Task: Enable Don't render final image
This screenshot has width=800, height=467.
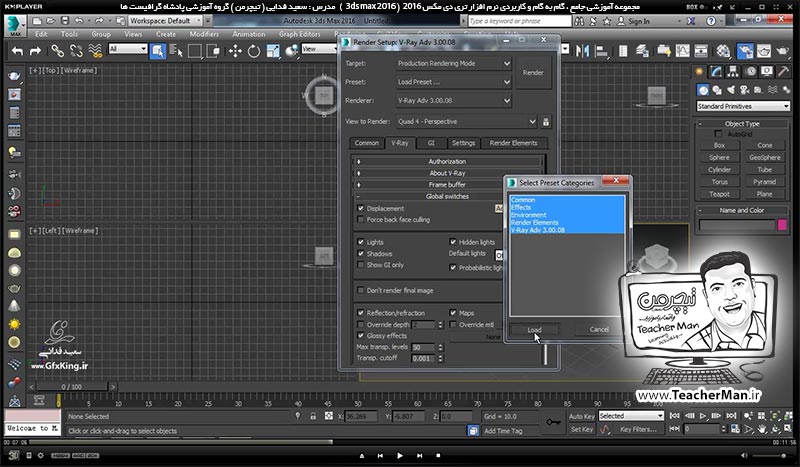Action: point(361,290)
